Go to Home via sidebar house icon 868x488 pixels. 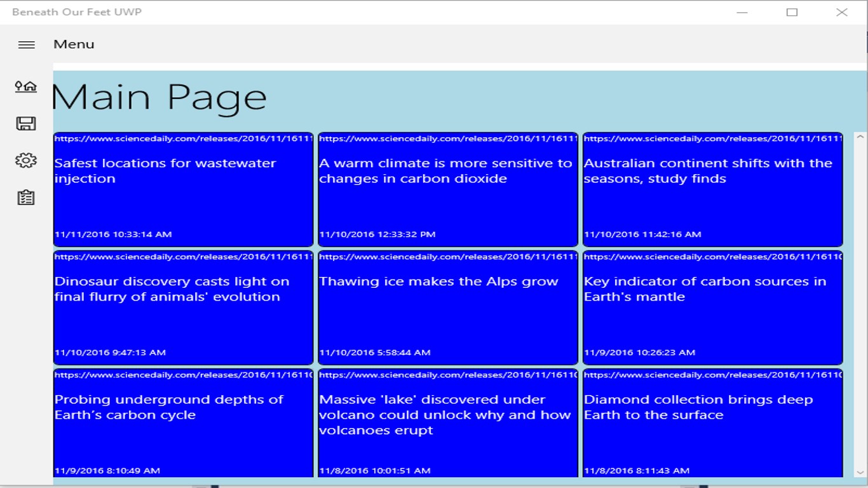pyautogui.click(x=26, y=86)
